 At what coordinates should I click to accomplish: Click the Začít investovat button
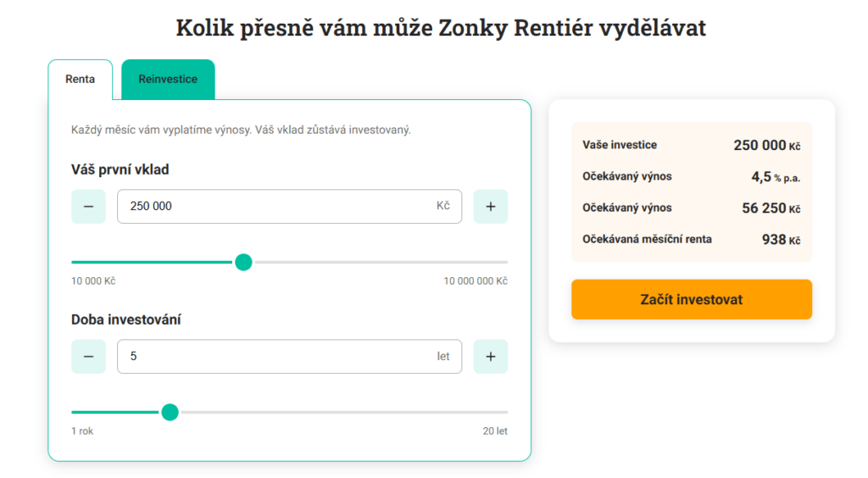click(x=691, y=299)
